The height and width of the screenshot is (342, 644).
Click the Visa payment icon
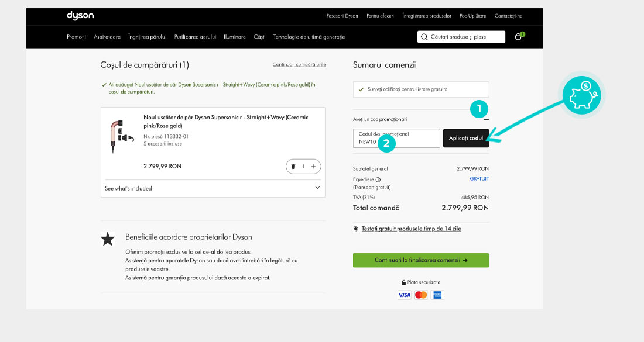tap(405, 295)
